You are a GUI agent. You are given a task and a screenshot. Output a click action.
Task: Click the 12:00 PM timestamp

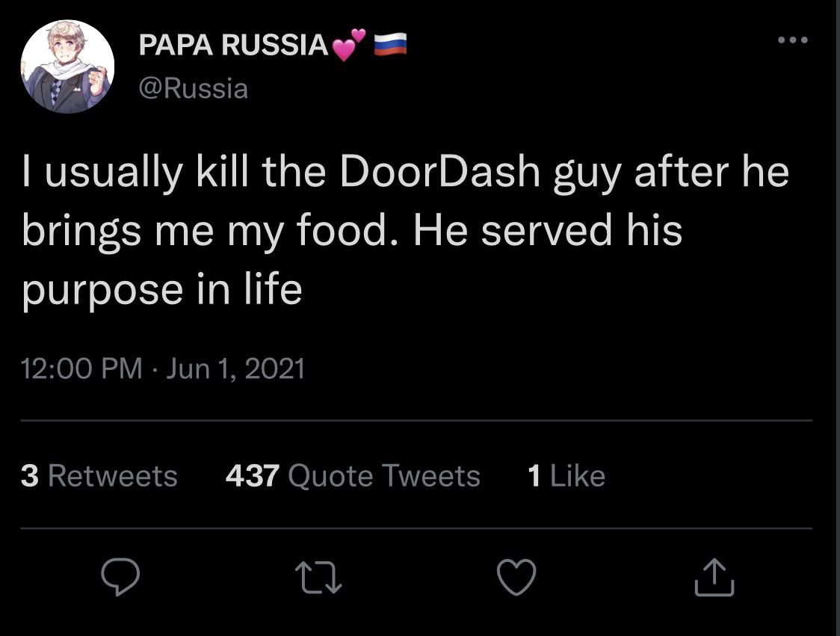click(x=81, y=368)
